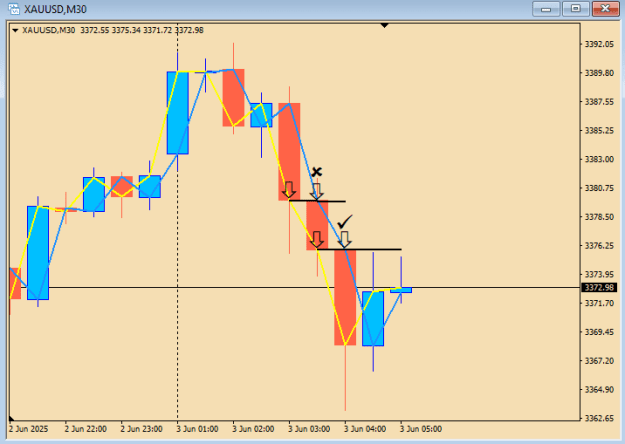Maximize the XAUUSD,M30 chart window

point(576,9)
